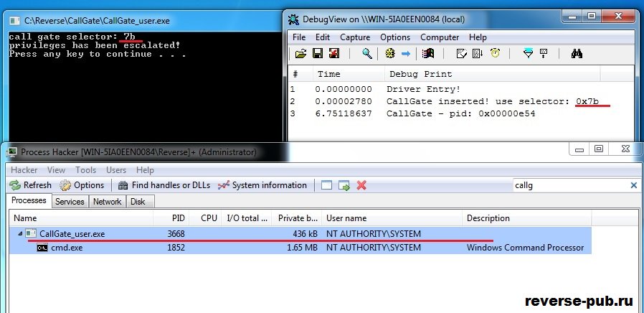The image size is (644, 313).
Task: Select the cmd.exe process row
Action: point(300,248)
